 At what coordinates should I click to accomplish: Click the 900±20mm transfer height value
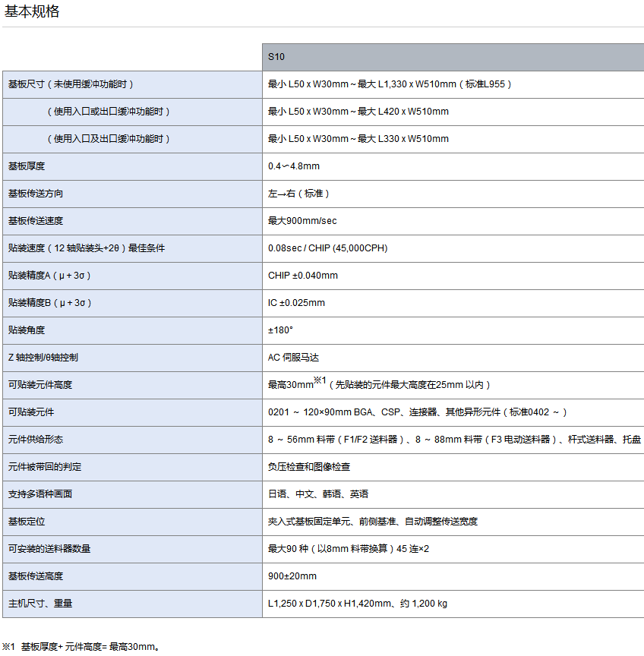tap(292, 576)
